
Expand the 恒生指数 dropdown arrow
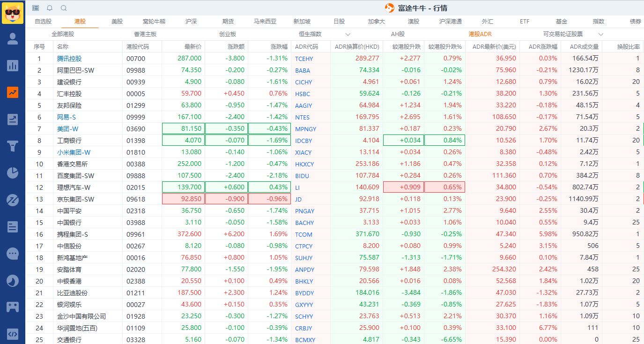click(x=348, y=34)
